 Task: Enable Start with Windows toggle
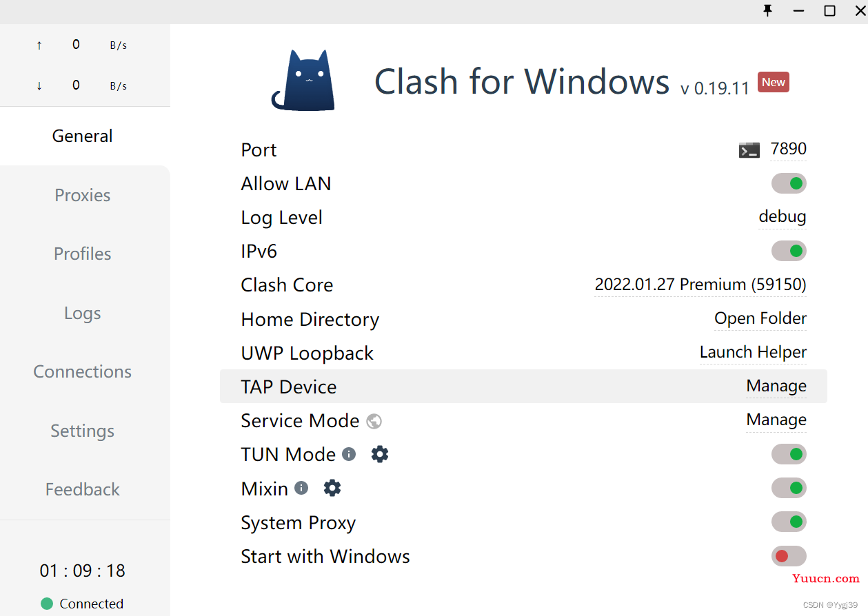click(x=789, y=556)
